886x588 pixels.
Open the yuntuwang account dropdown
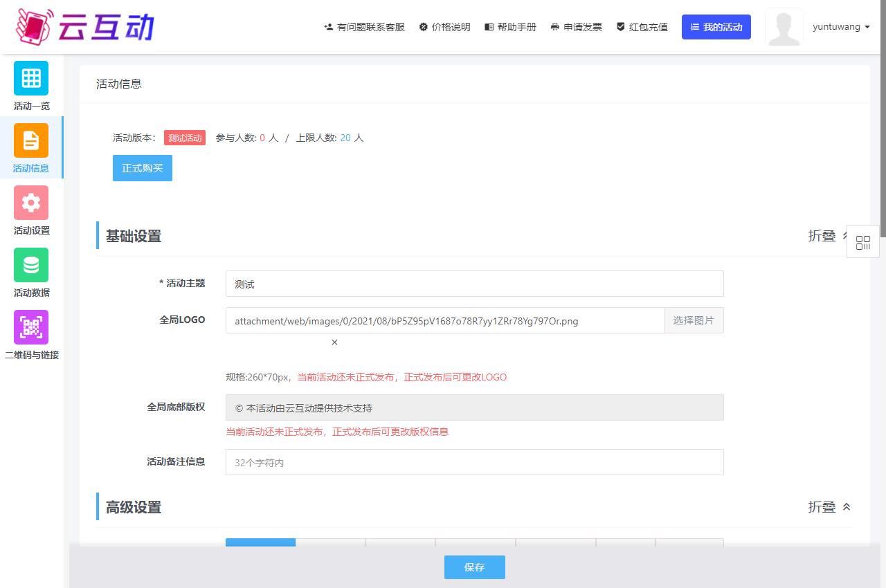(841, 27)
